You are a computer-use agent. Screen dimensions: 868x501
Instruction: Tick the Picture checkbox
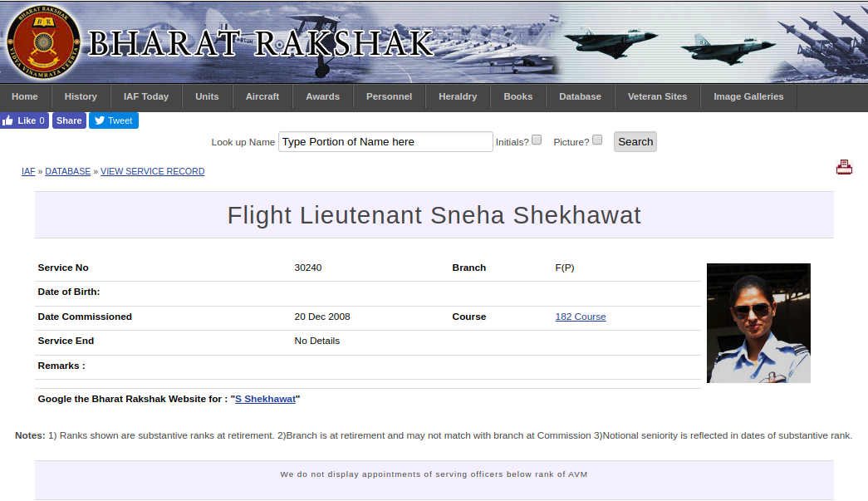point(597,140)
